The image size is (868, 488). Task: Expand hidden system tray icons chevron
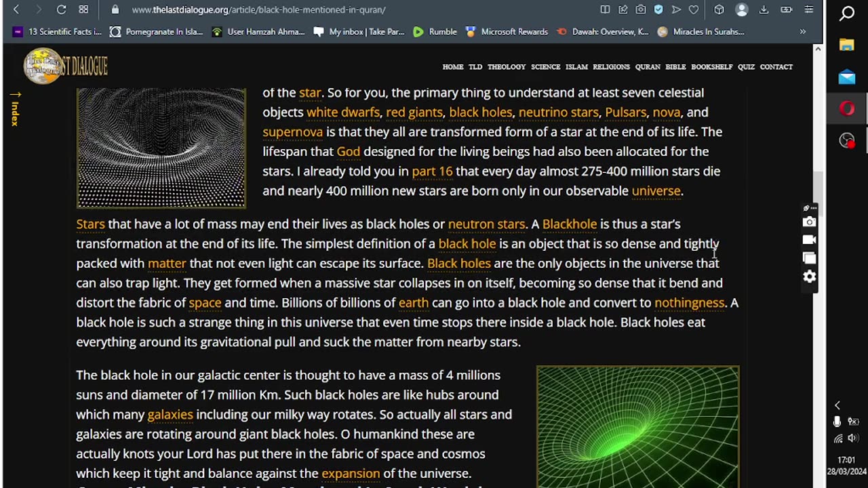point(837,405)
